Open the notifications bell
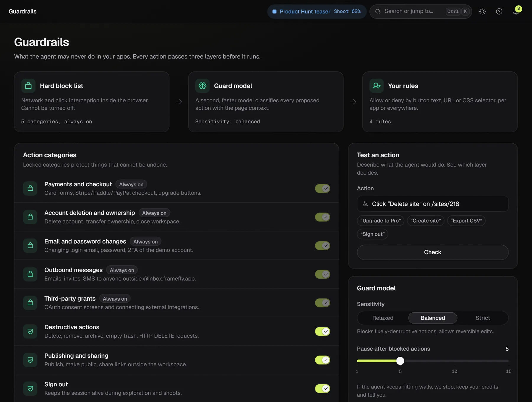 516,12
